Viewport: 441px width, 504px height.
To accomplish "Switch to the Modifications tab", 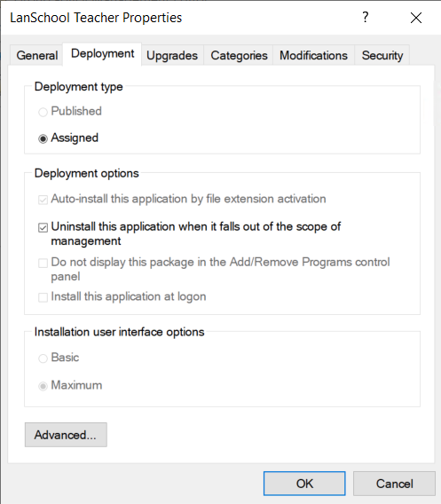I will point(313,55).
